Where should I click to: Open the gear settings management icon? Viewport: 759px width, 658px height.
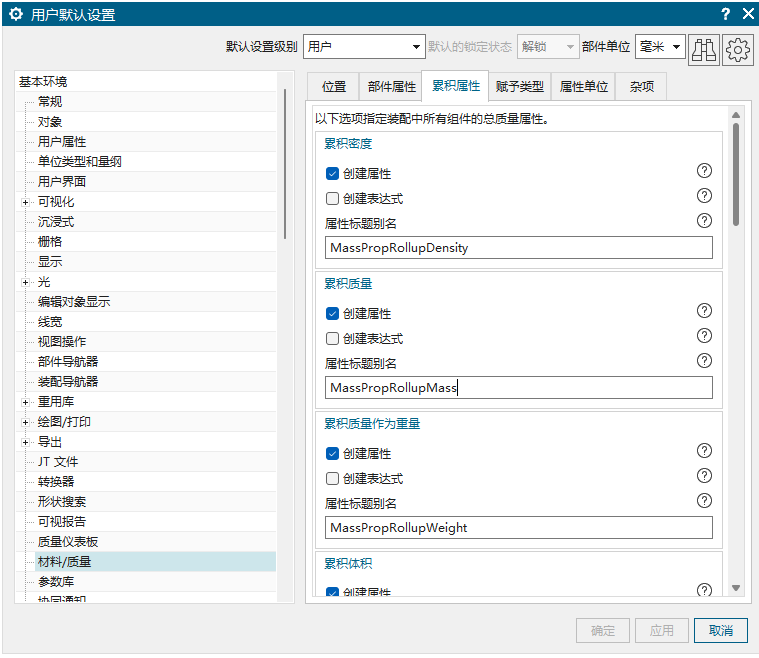[738, 47]
